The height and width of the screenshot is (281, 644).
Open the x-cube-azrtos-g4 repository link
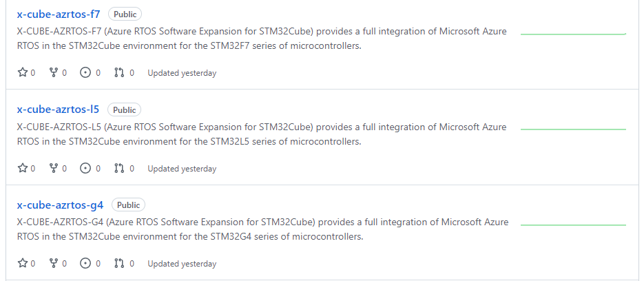[60, 205]
